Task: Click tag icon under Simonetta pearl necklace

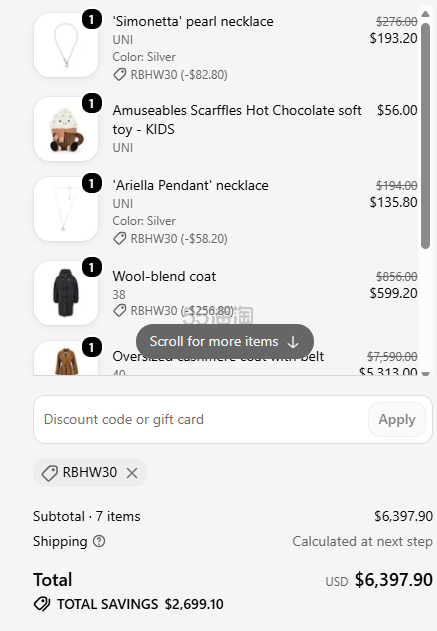Action: click(120, 74)
